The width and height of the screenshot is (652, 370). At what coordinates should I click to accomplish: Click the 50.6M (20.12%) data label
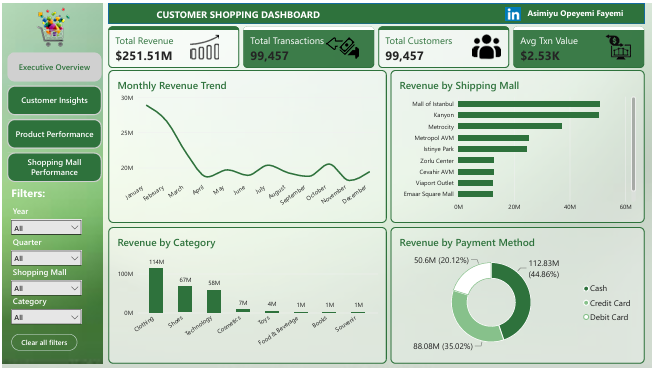tap(441, 260)
